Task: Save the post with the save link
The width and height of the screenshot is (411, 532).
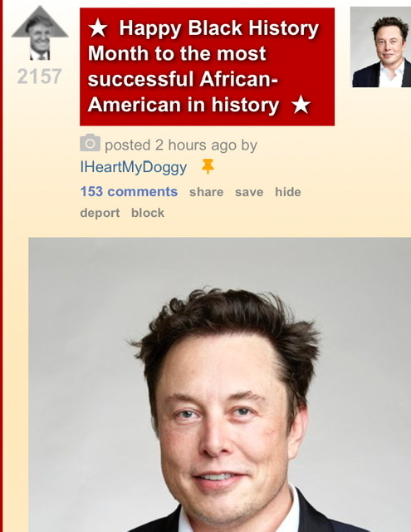Action: click(x=249, y=192)
